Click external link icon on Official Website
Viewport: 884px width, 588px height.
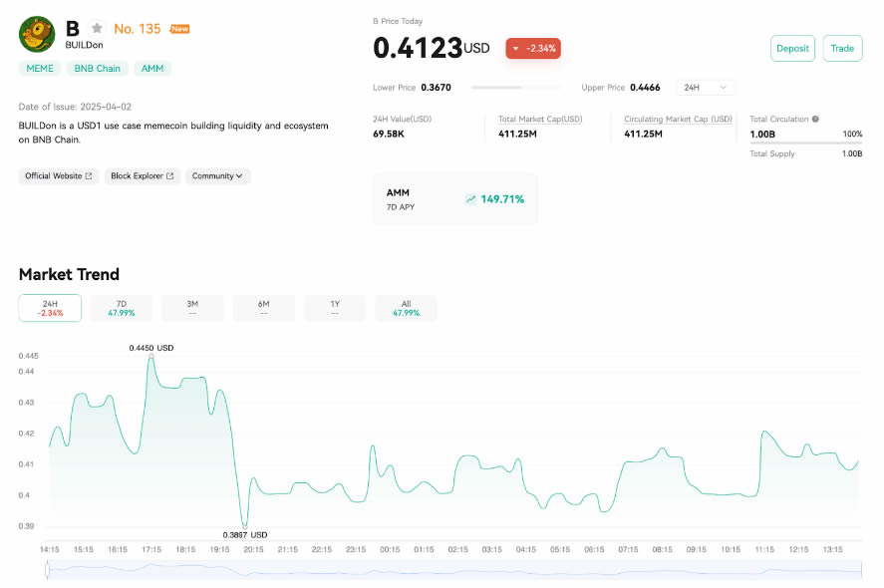(89, 176)
